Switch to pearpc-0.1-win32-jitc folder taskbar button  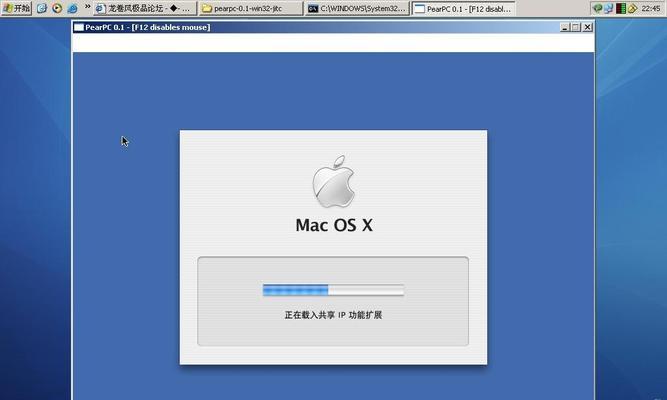click(x=251, y=9)
